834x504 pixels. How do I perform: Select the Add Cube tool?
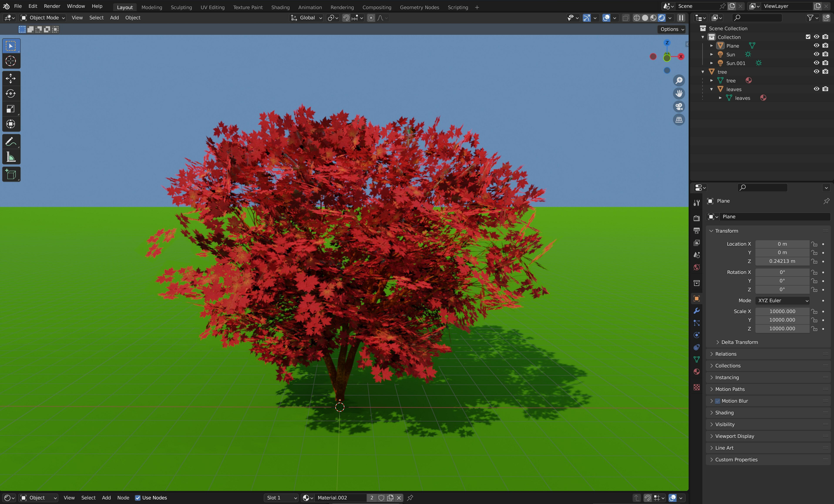pos(11,174)
